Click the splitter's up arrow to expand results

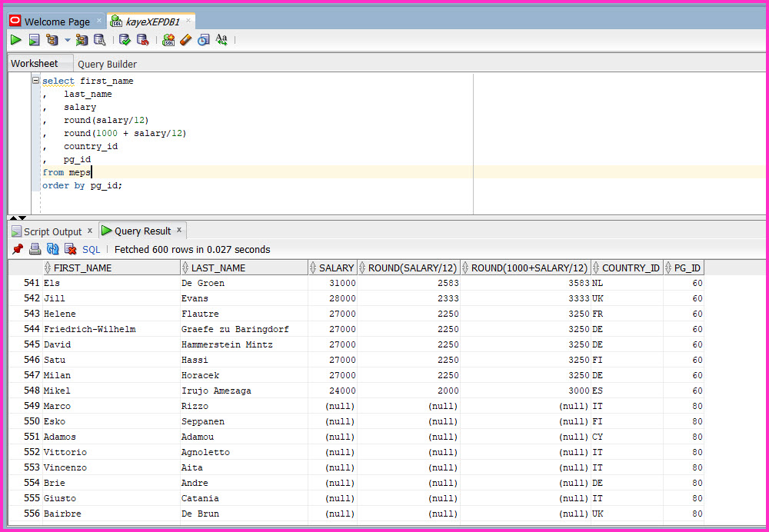13,218
